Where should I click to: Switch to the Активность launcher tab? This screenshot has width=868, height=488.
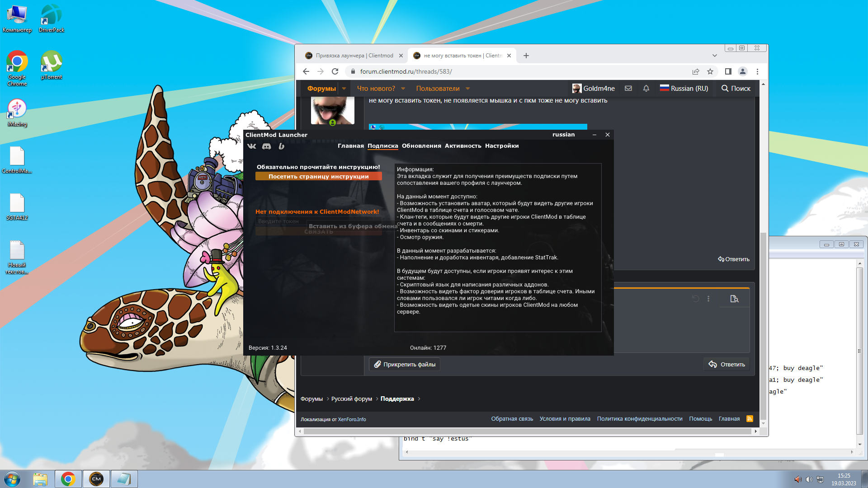(463, 146)
